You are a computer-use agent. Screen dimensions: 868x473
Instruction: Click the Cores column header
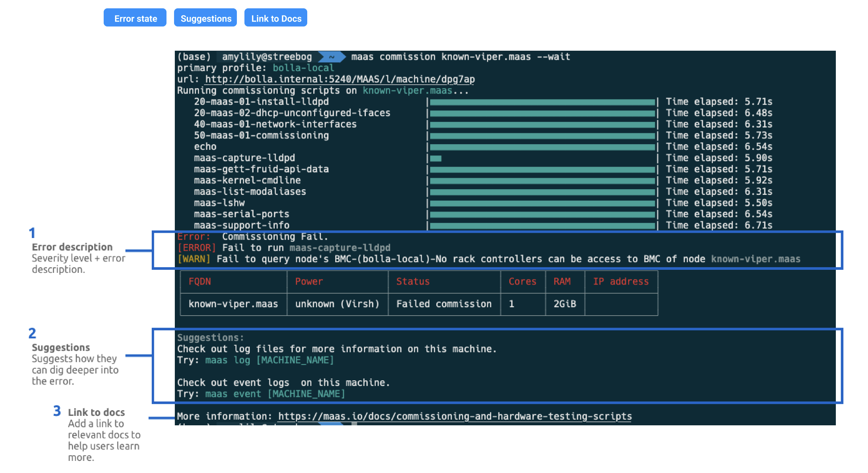tap(523, 282)
